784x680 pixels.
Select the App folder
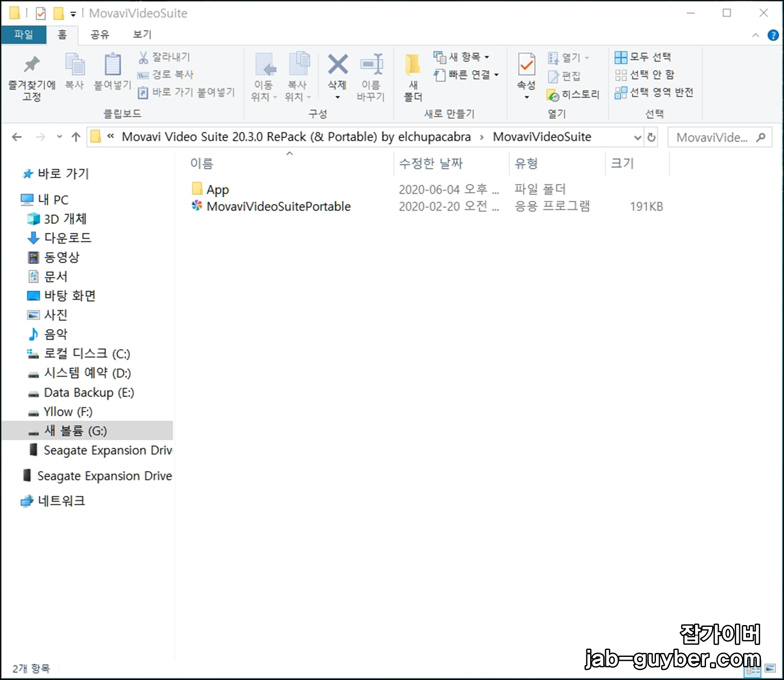tap(217, 189)
